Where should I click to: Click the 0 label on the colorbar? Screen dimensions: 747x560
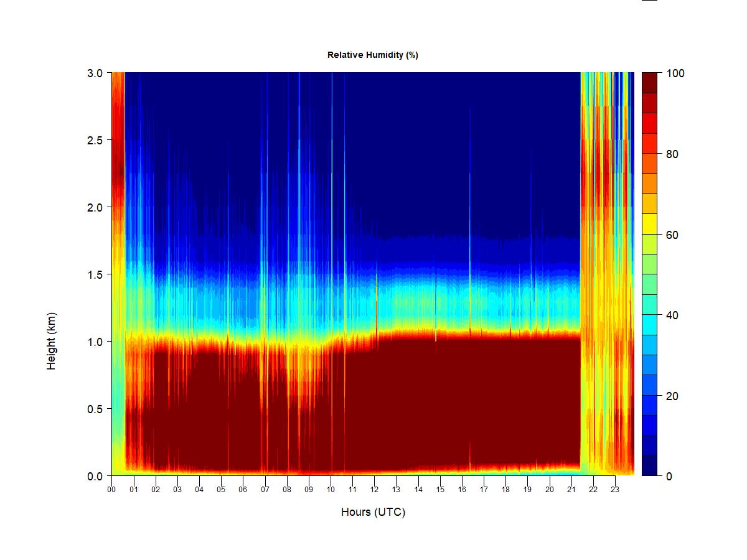pyautogui.click(x=669, y=476)
